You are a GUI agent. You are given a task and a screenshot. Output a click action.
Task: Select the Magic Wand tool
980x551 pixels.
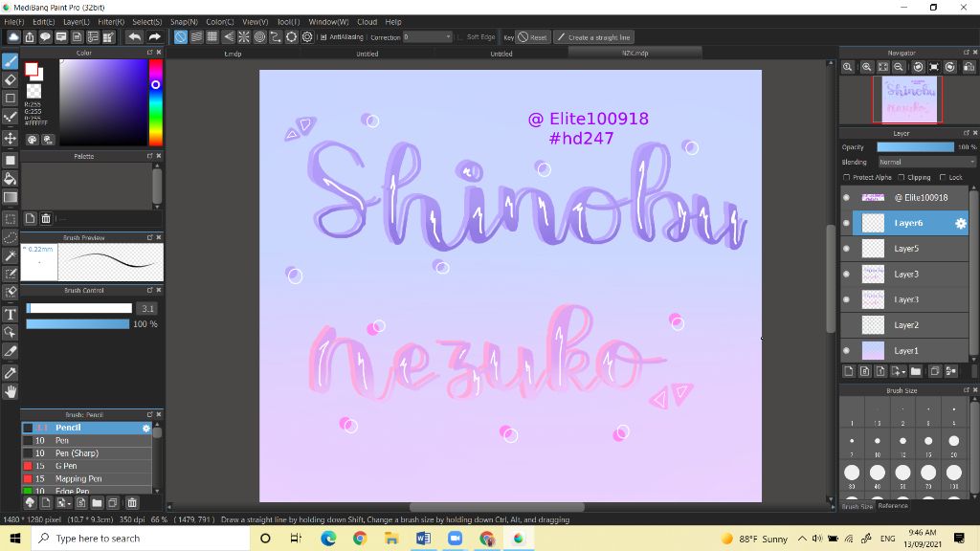(10, 255)
